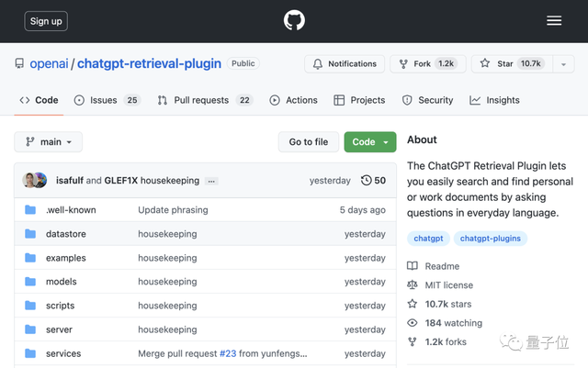Open the hamburger navigation menu

554,20
